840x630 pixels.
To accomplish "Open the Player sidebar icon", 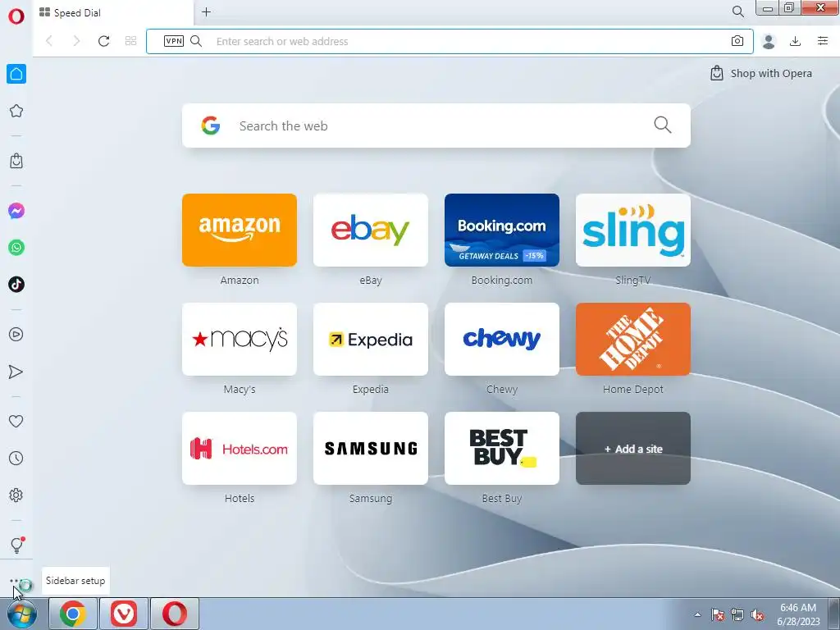I will coord(16,335).
